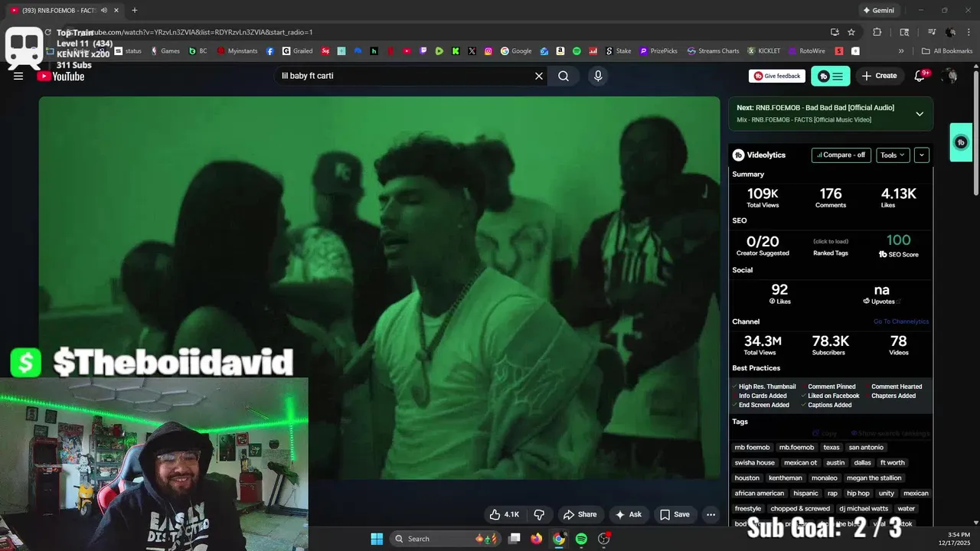Toggle Compare off in Videolytics
Viewport: 980px width, 551px height.
click(x=841, y=155)
